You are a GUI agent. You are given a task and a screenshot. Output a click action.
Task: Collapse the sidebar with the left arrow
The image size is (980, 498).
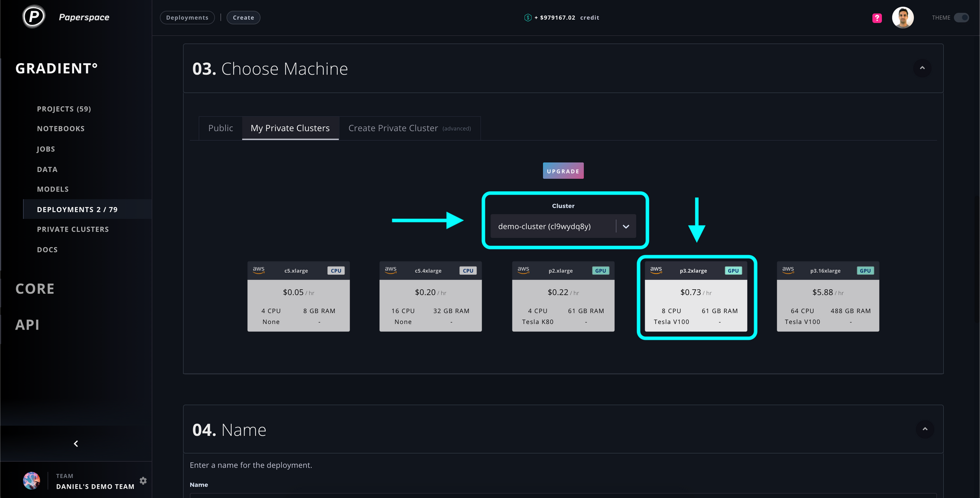click(76, 444)
